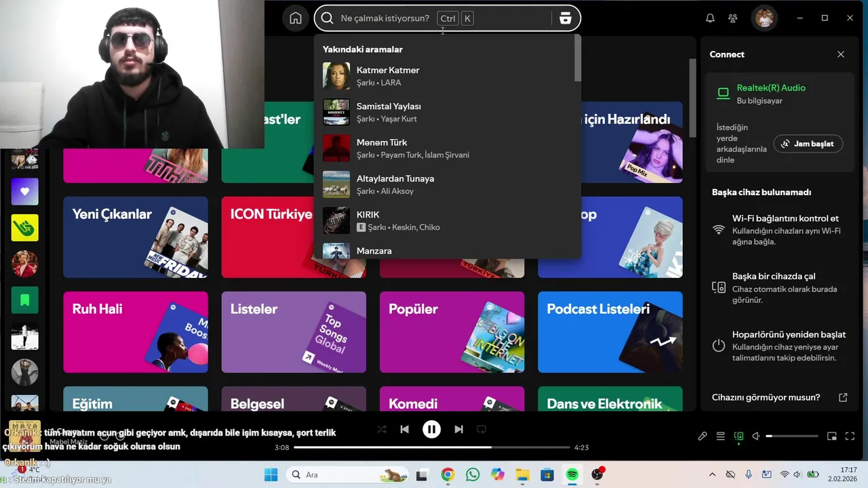Viewport: 868px width, 488px height.
Task: Open the red-suit artist in sidebar
Action: (25, 264)
